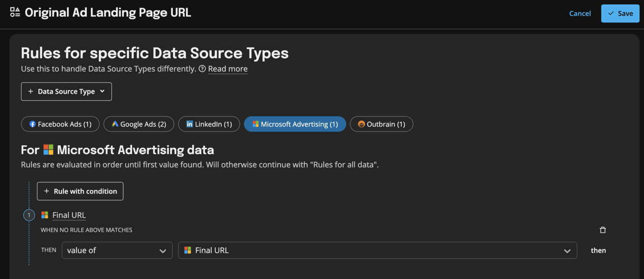Screen dimensions: 644x279
Task: Click the custom field icon beside page title
Action: tap(15, 13)
